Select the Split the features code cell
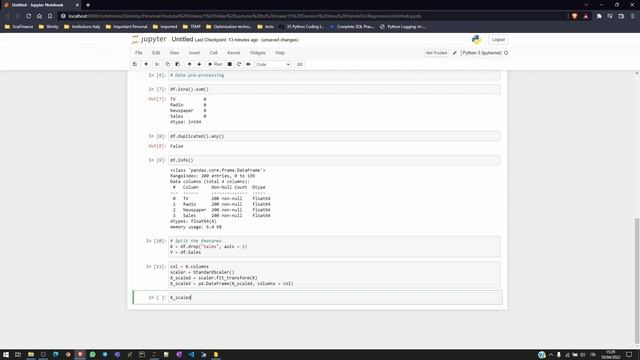Image resolution: width=640 pixels, height=360 pixels. pyautogui.click(x=335, y=247)
